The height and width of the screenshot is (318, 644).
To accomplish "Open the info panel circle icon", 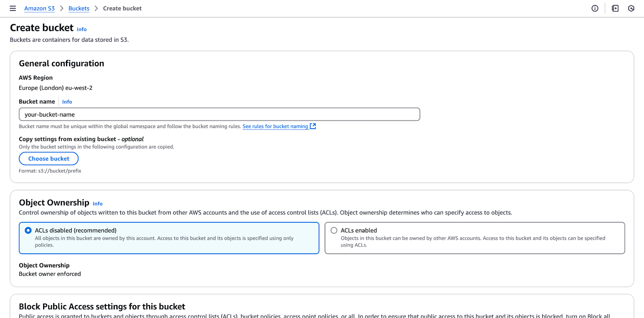I will (x=595, y=8).
